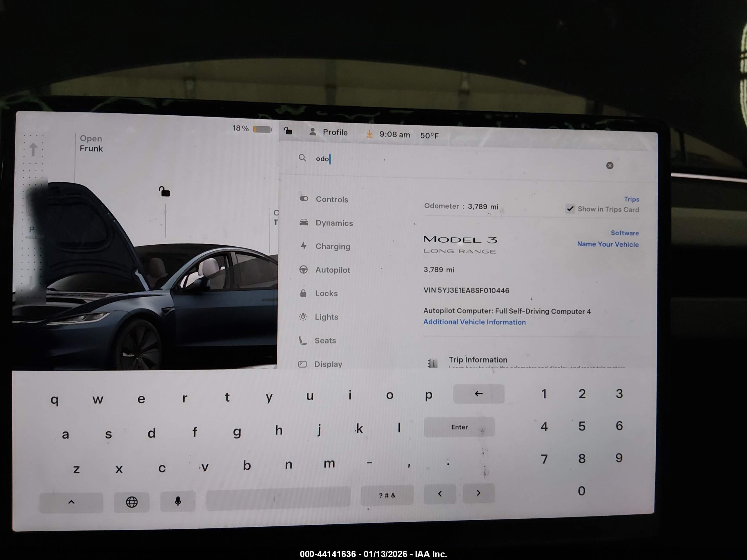Tap the search magnifier icon
Viewport: 747px width, 560px height.
pyautogui.click(x=302, y=158)
